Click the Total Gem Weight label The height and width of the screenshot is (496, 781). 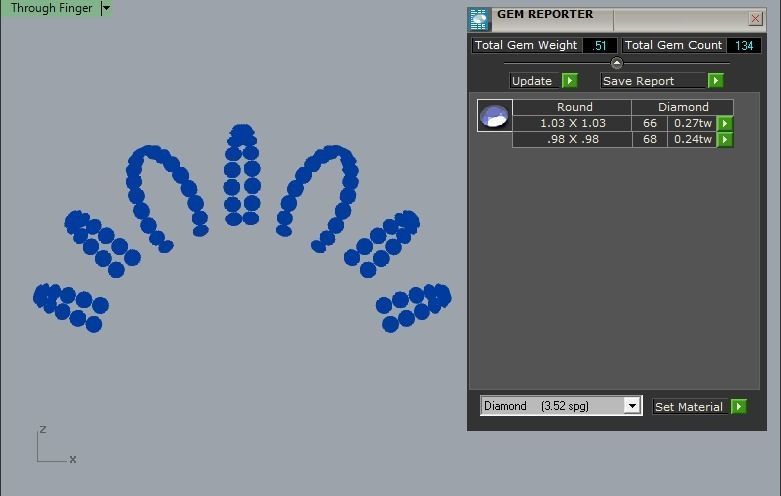click(526, 45)
